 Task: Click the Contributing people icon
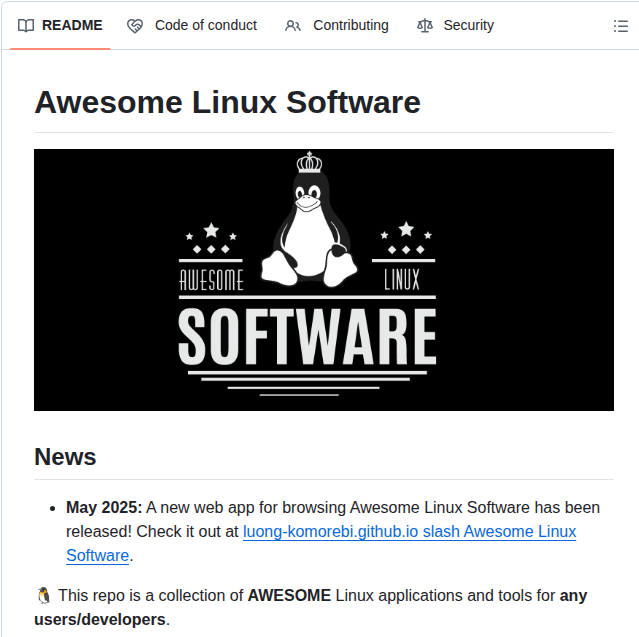click(x=293, y=26)
